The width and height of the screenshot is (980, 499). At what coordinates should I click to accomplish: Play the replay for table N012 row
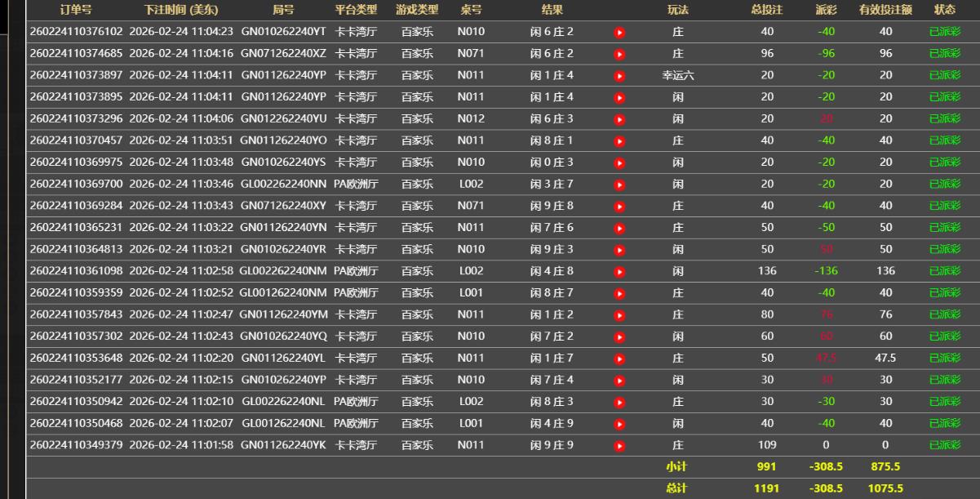[619, 119]
